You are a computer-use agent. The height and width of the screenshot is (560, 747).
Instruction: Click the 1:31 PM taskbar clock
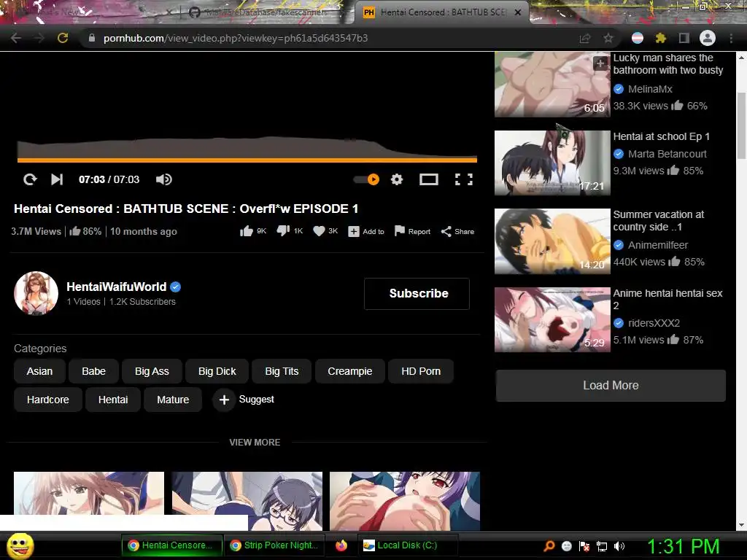[683, 546]
